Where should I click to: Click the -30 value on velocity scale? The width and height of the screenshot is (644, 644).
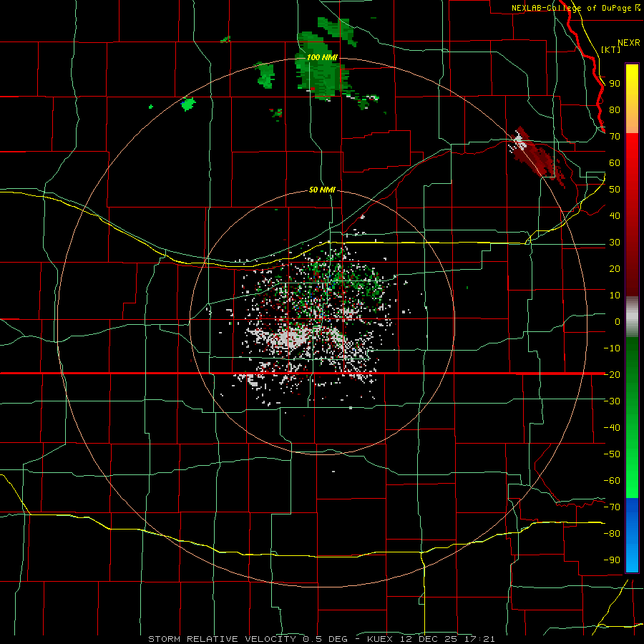click(612, 401)
